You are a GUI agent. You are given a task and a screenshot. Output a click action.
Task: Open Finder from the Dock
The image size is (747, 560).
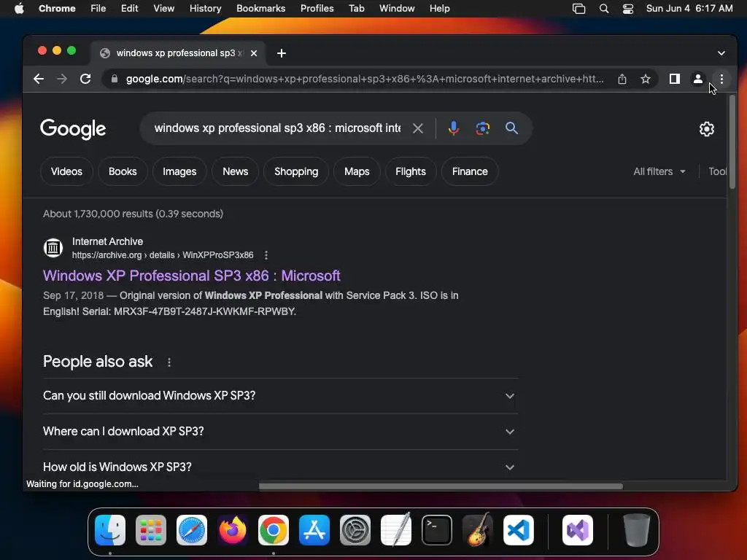pyautogui.click(x=110, y=530)
